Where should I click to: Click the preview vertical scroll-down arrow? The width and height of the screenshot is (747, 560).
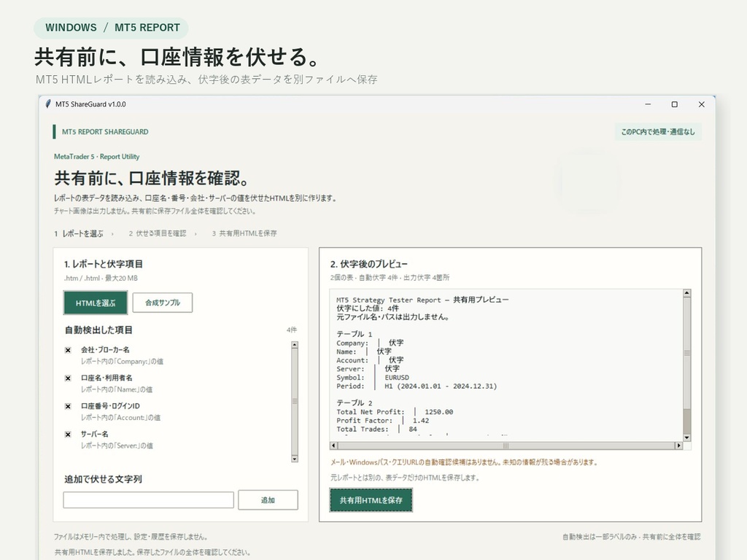coord(687,437)
